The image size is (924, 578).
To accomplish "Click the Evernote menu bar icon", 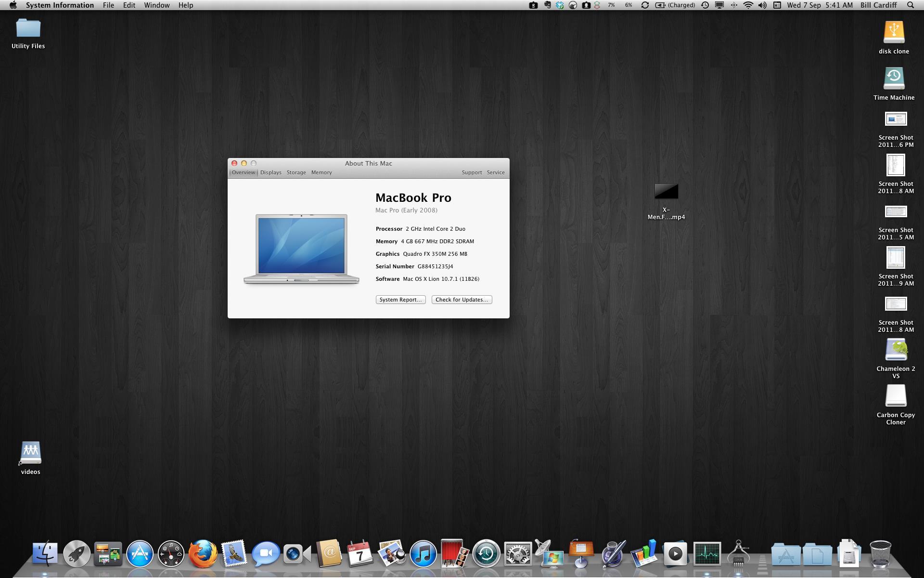I will (x=547, y=5).
